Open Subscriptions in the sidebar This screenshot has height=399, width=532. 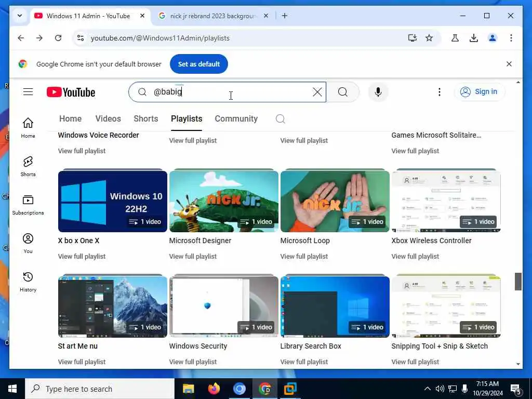(28, 205)
